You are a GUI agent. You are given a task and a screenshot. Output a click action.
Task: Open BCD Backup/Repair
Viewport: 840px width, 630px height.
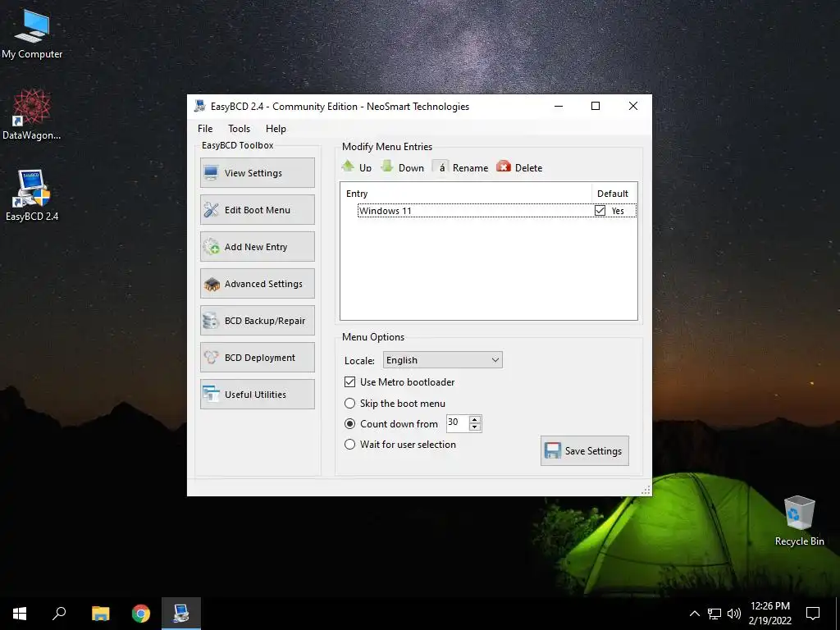[x=257, y=321]
